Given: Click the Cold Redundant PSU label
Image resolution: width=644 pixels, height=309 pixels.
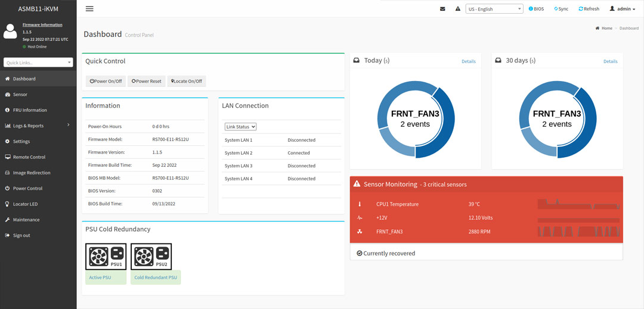Looking at the screenshot, I should coord(156,277).
